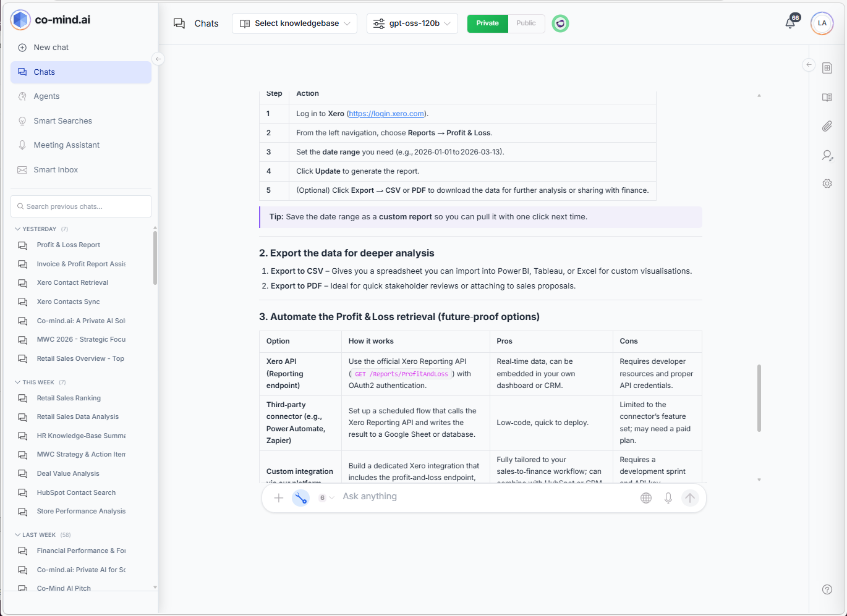Open the Smart Inbox
847x616 pixels.
tap(56, 169)
